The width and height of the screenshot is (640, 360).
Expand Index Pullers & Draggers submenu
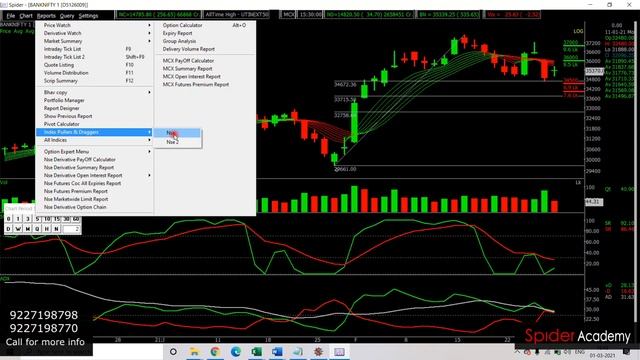pyautogui.click(x=94, y=132)
